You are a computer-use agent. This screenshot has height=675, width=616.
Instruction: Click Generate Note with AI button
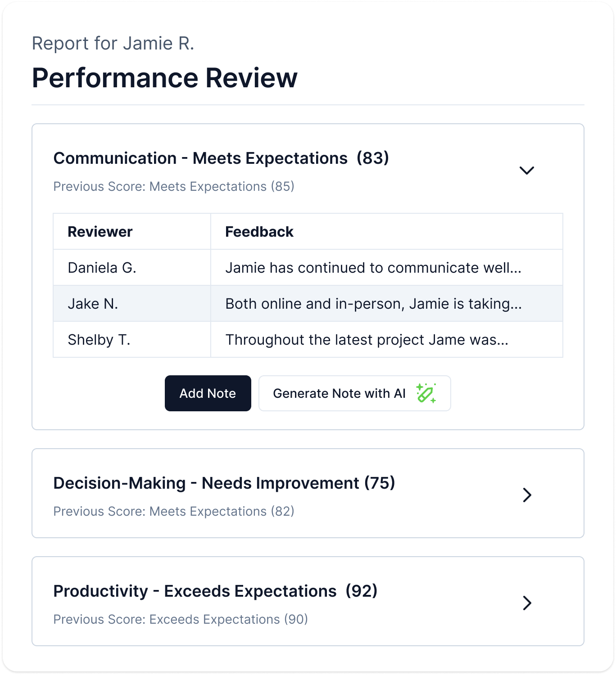click(x=339, y=393)
